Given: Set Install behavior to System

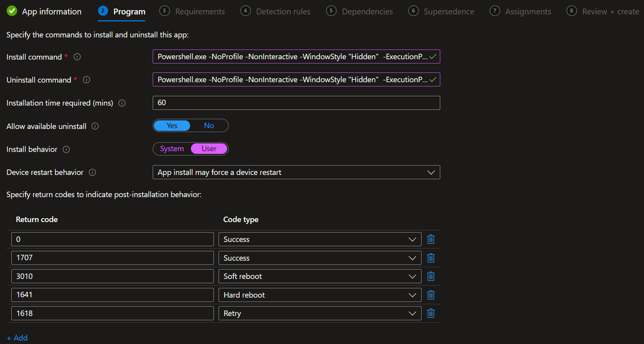Looking at the screenshot, I should (x=172, y=149).
